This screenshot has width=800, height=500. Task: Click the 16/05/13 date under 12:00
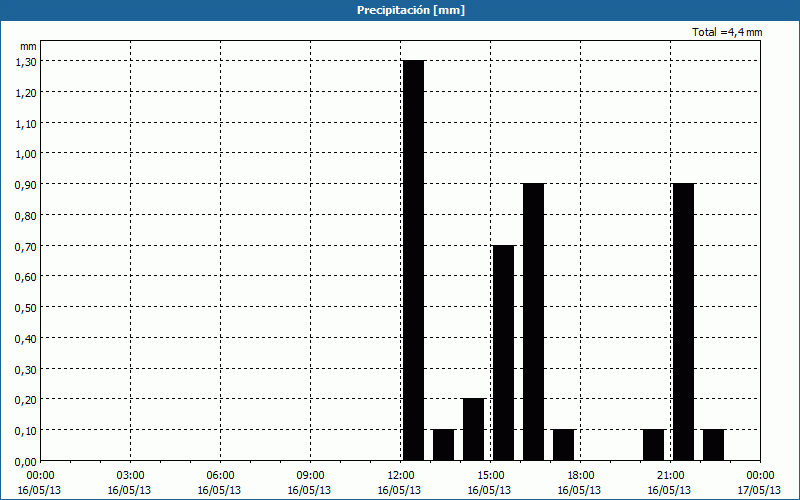pos(399,490)
